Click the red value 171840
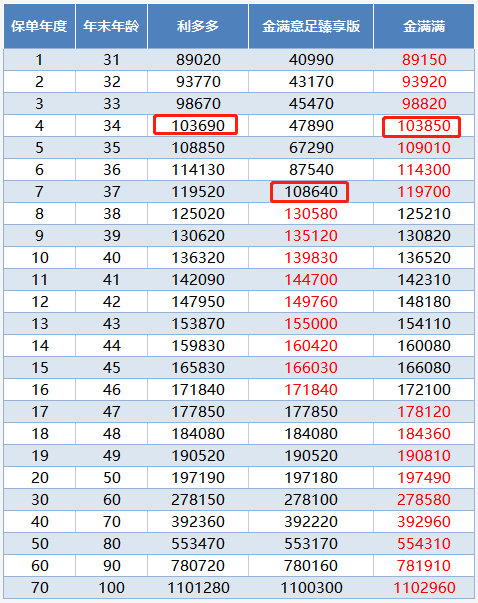 point(311,390)
